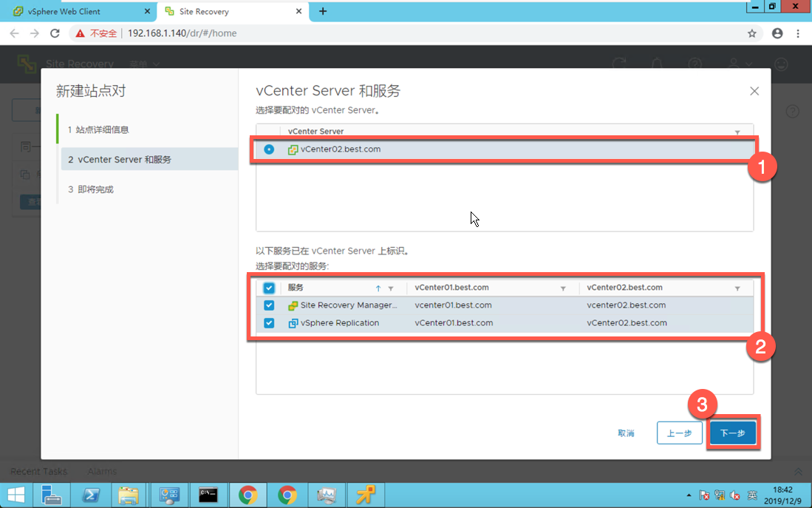Open File Explorer from taskbar
The height and width of the screenshot is (508, 812).
coord(129,495)
